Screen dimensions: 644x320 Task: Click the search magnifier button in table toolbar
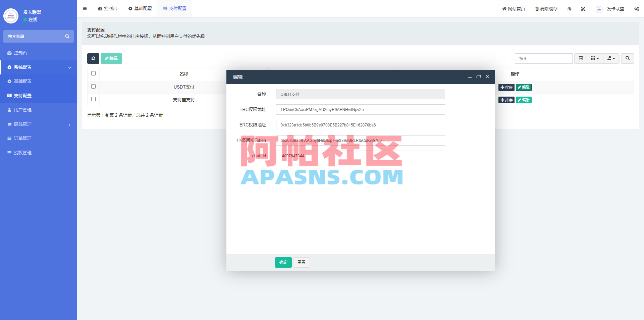click(627, 58)
